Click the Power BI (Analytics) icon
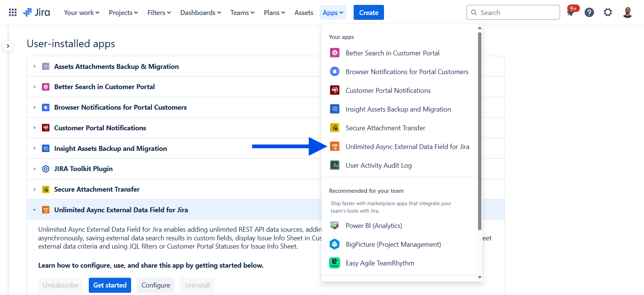Screen dimensions: 644x295 pyautogui.click(x=335, y=225)
